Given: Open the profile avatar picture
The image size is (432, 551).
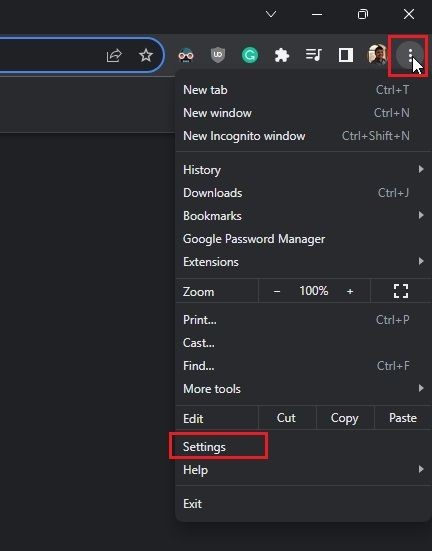Looking at the screenshot, I should point(377,55).
